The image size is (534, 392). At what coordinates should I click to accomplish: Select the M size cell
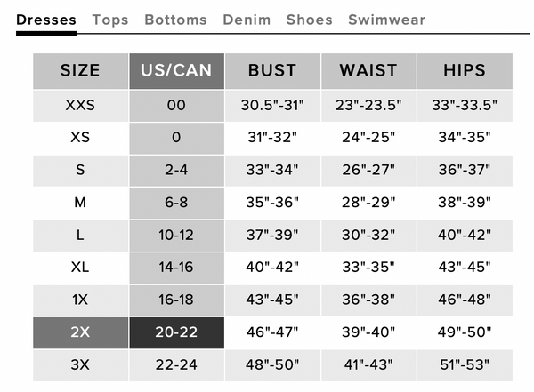tap(80, 203)
